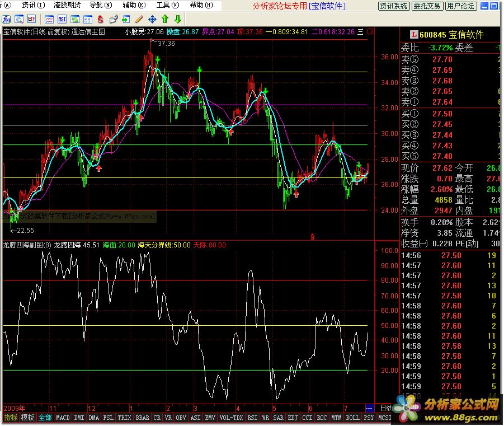
Task: Click the blue dashed box on time axis
Action: [x=370, y=408]
